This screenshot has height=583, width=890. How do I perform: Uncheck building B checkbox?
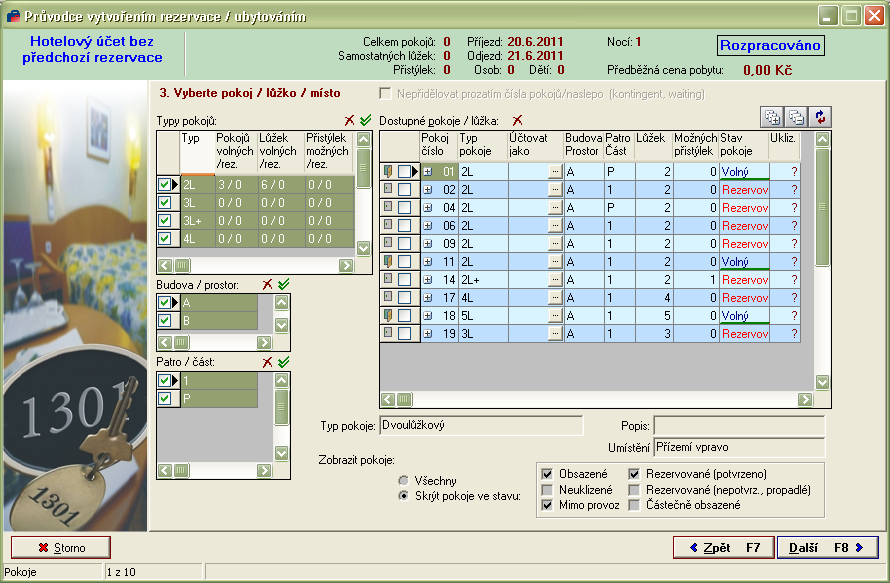[x=165, y=321]
